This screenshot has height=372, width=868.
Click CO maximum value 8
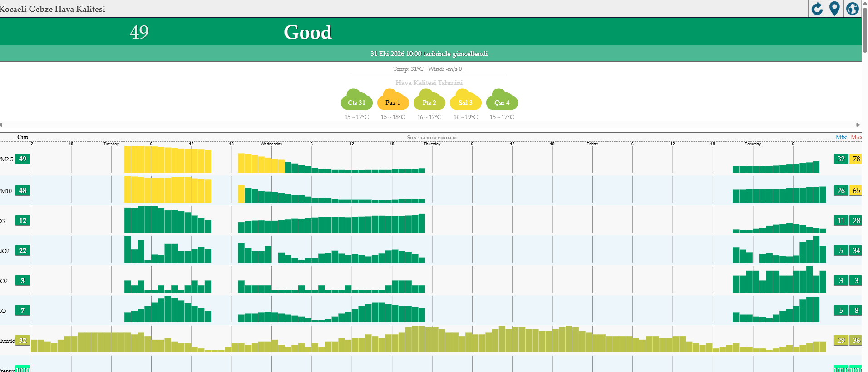coord(856,311)
